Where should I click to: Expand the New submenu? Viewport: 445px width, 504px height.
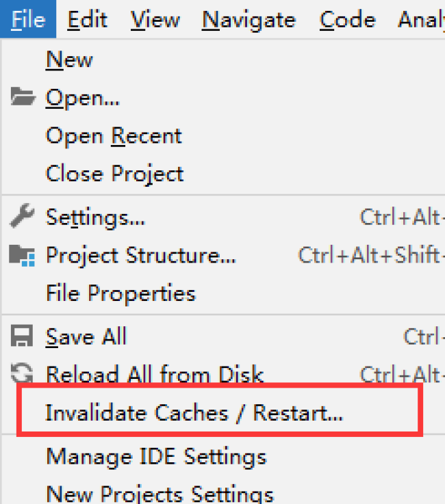(x=224, y=59)
